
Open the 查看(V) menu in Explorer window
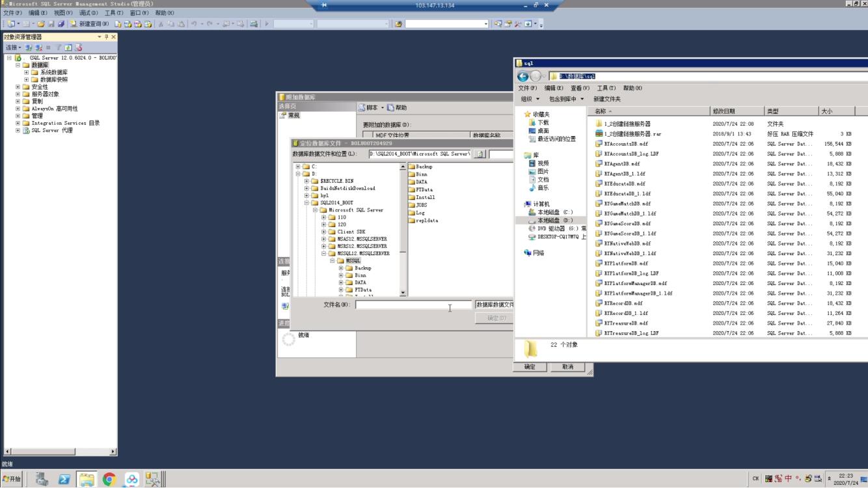point(579,88)
